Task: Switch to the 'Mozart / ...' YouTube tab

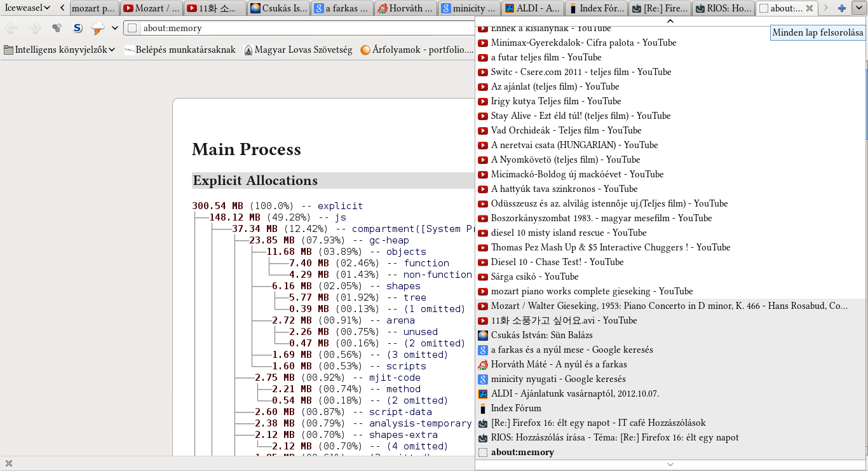Action: [151, 8]
